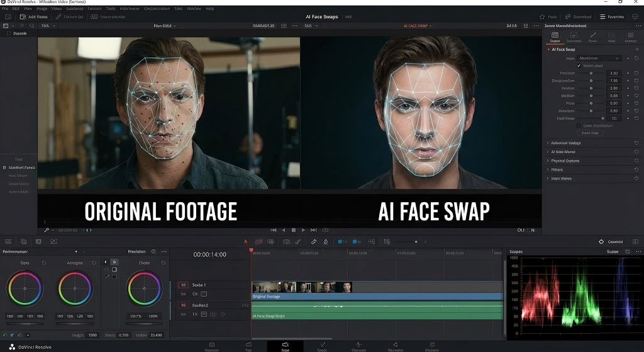Enable the unchecked checkbox above the Start Step button
Image resolution: width=644 pixels, height=352 pixels.
tap(579, 125)
